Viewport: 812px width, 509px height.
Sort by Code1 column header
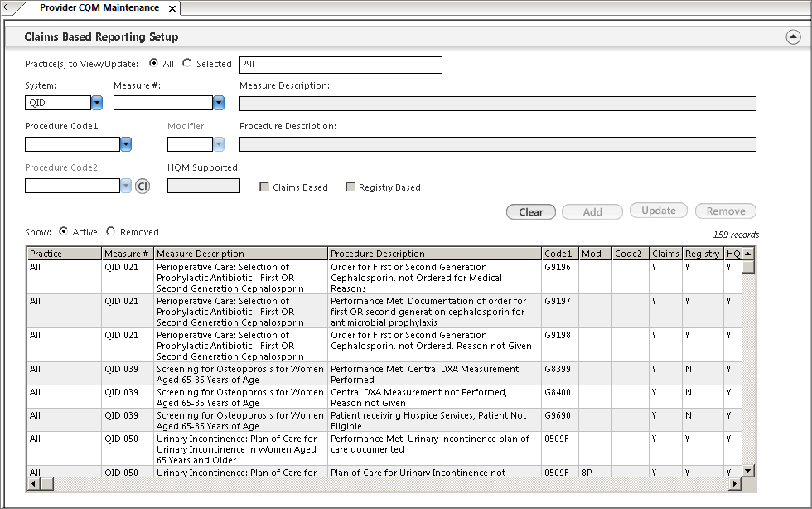click(x=560, y=254)
